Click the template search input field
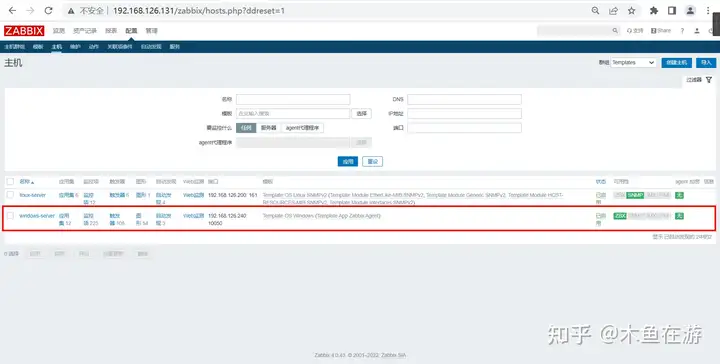Screen dimensions: 720x364 coord(293,113)
